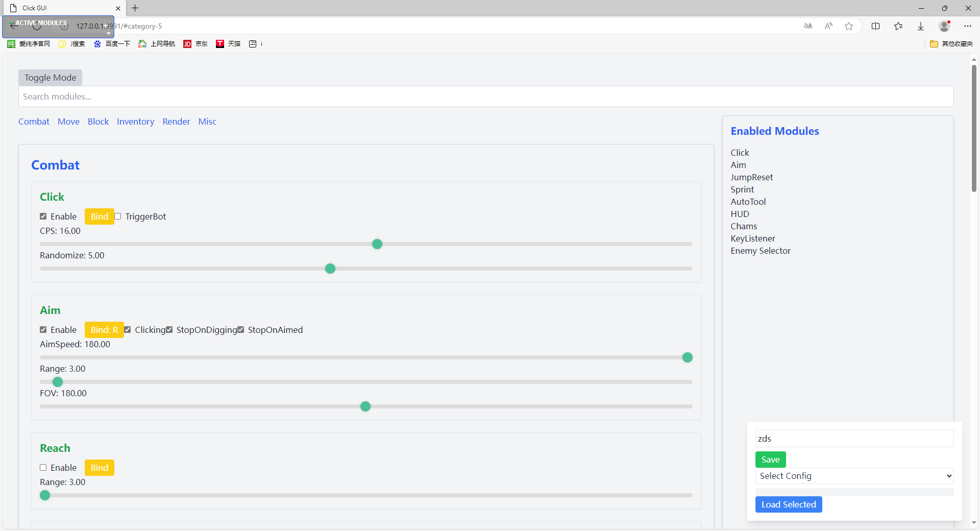980x531 pixels.
Task: Click Sprint in Enabled Modules list
Action: coord(742,189)
